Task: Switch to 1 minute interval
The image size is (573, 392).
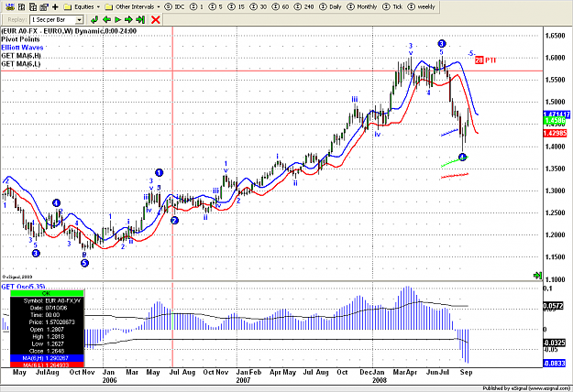Action: (197, 6)
